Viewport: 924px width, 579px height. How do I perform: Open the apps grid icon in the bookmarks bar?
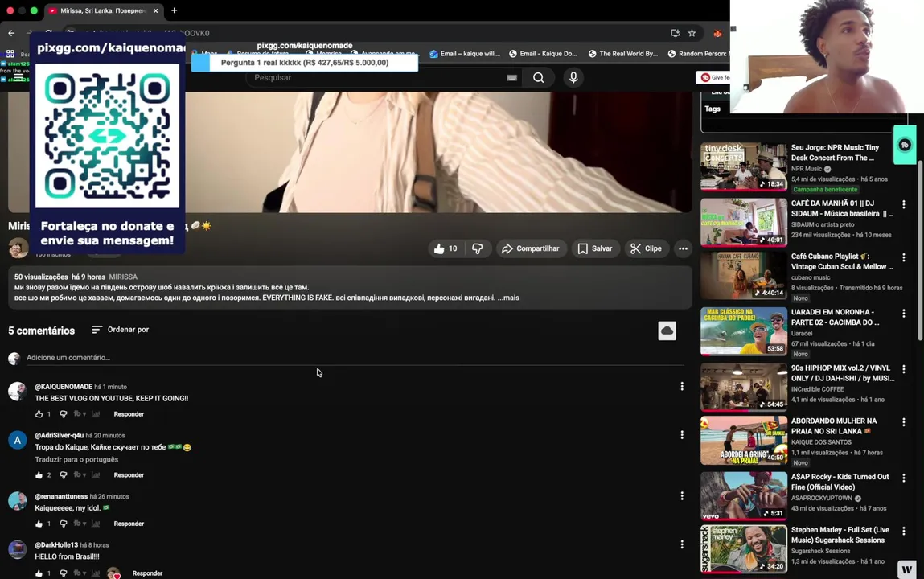[10, 54]
